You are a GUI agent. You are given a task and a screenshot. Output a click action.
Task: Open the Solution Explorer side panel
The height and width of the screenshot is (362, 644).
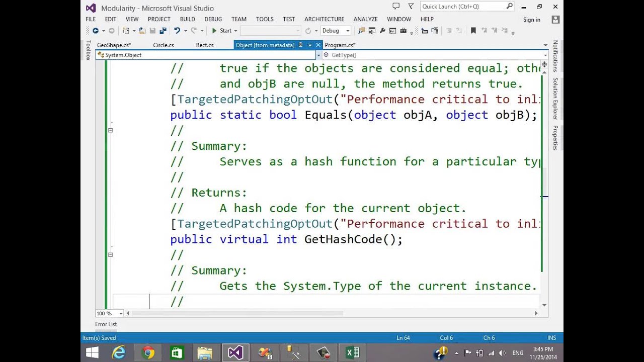[555, 99]
